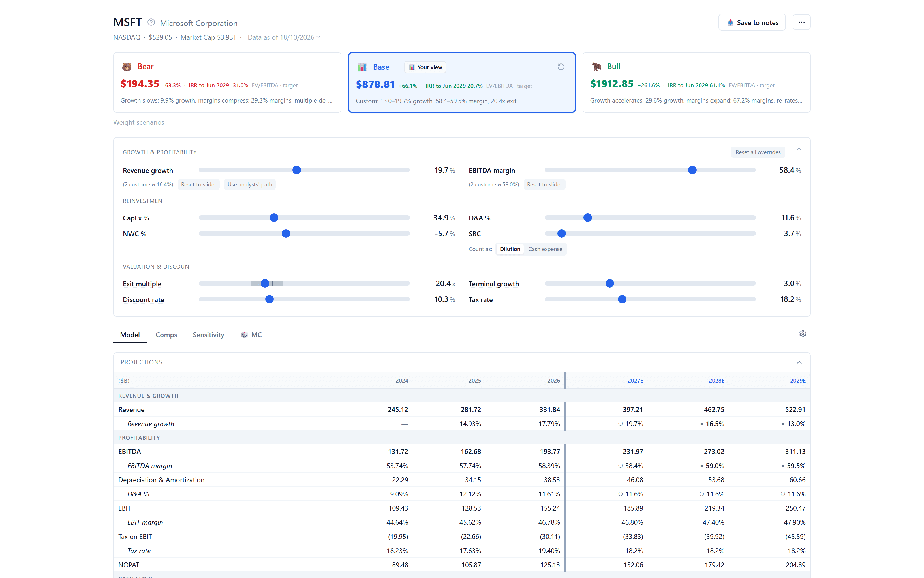
Task: Open the Sensitivity tab
Action: 208,335
